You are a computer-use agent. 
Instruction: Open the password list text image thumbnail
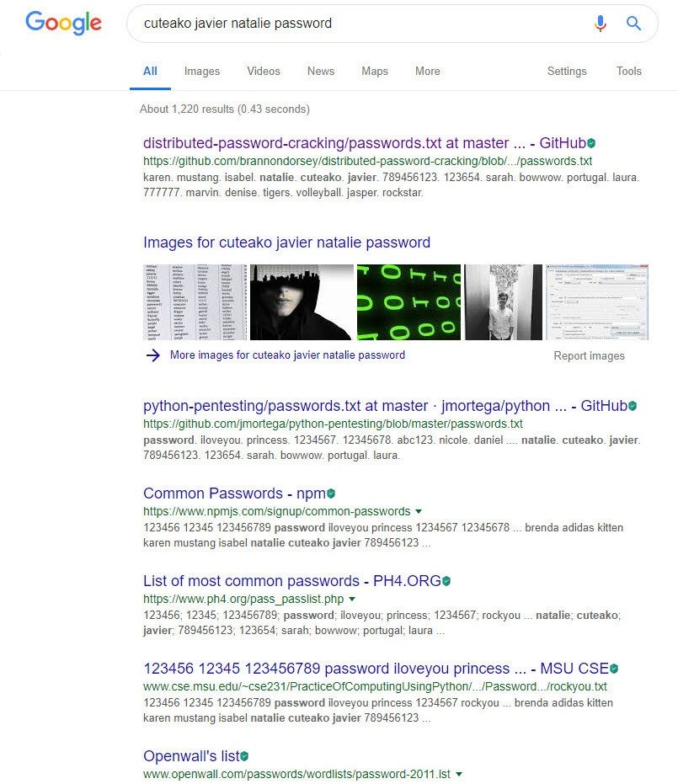pos(195,302)
